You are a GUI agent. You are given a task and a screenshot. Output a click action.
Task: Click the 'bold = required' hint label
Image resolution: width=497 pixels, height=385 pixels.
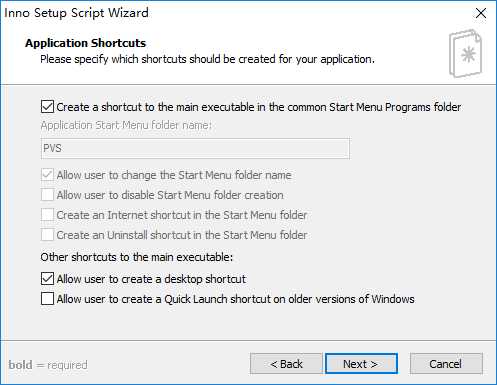coord(48,365)
